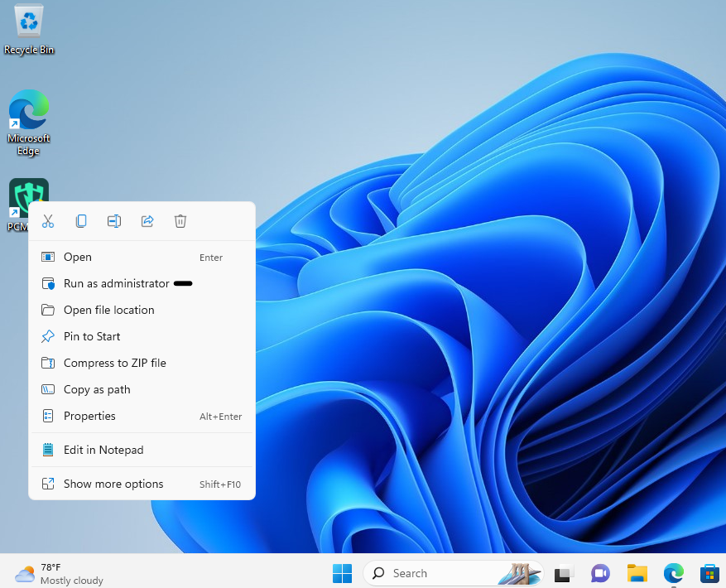The image size is (726, 588).
Task: Open the weather widget showing 78°F
Action: [60, 573]
